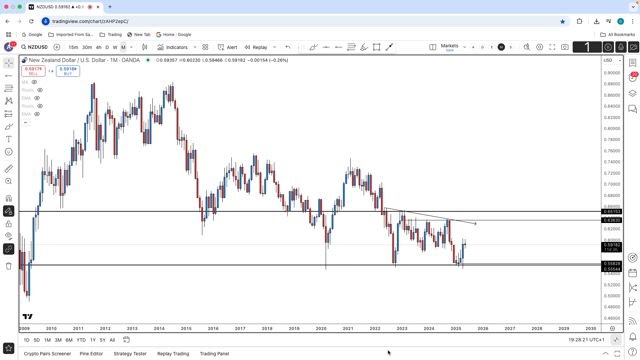Open the indicator templates grid icon
This screenshot has height=360, width=640.
205,47
